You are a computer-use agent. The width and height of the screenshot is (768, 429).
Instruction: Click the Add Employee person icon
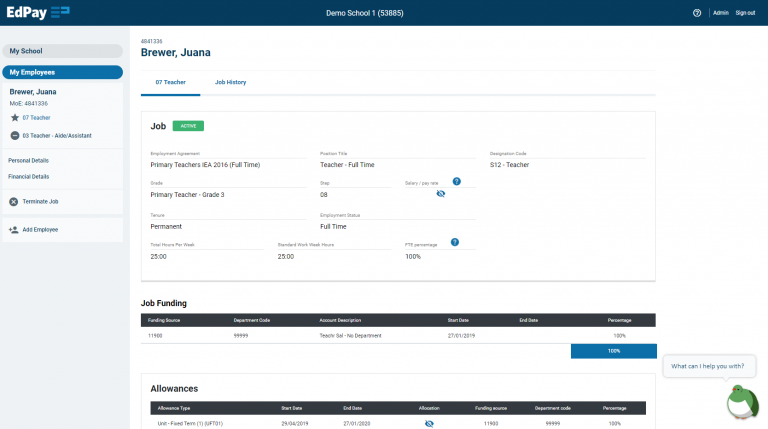click(14, 230)
